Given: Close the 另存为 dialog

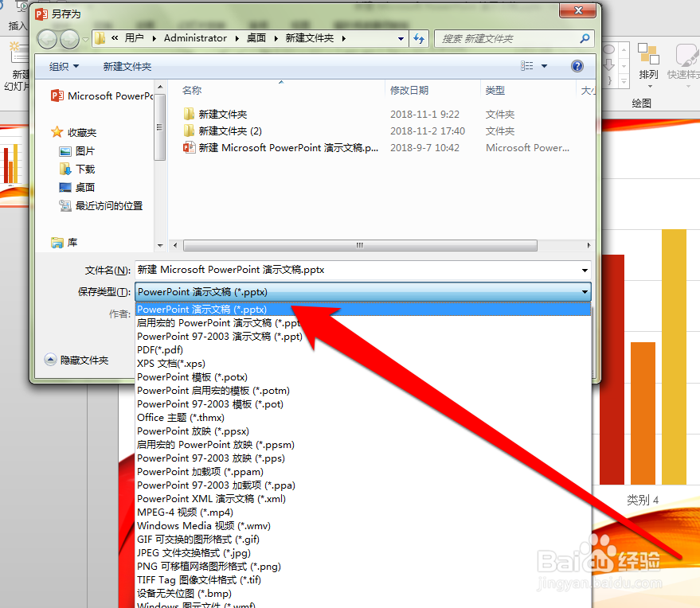Looking at the screenshot, I should click(577, 10).
